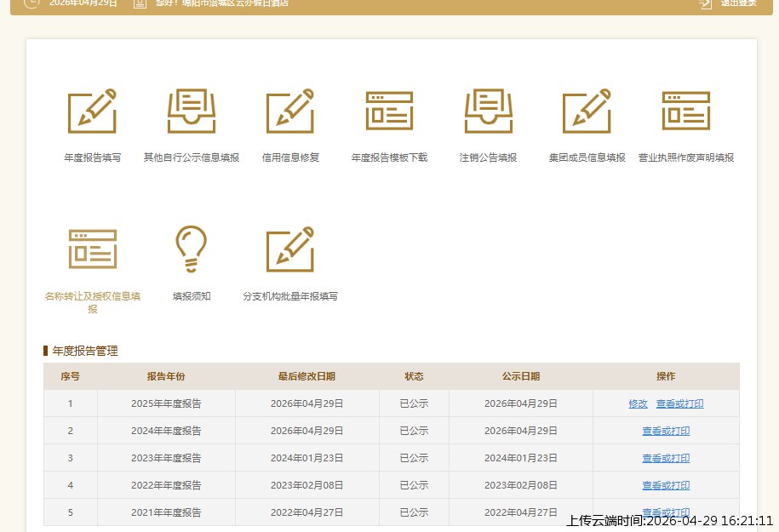Click the 年度报告填写 text label

pyautogui.click(x=92, y=157)
